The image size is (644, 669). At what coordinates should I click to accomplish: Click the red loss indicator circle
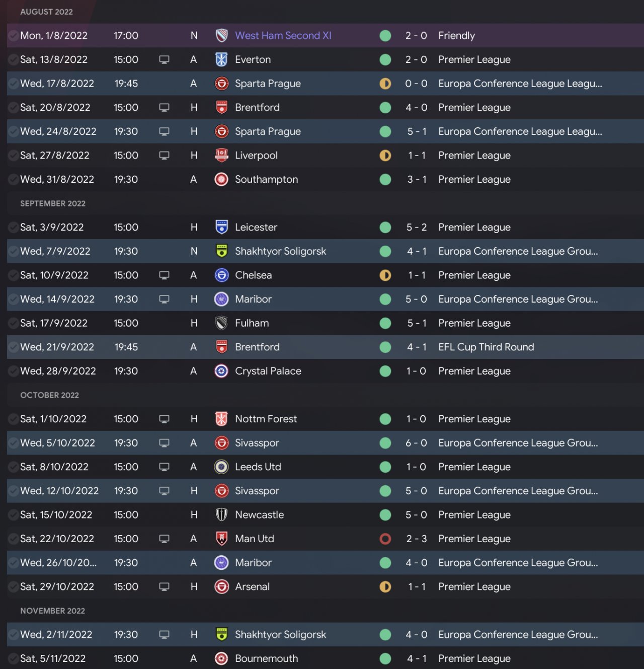(385, 539)
